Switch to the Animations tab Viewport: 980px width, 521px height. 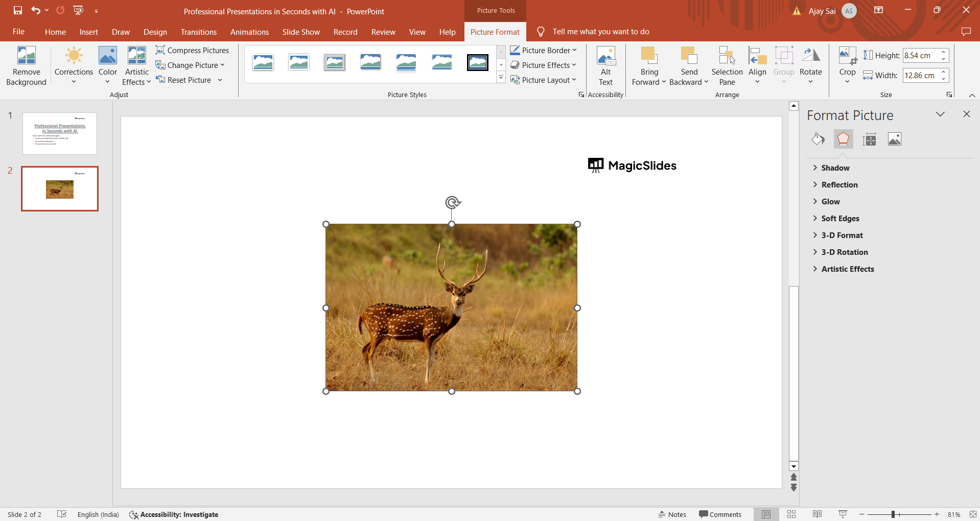tap(249, 32)
